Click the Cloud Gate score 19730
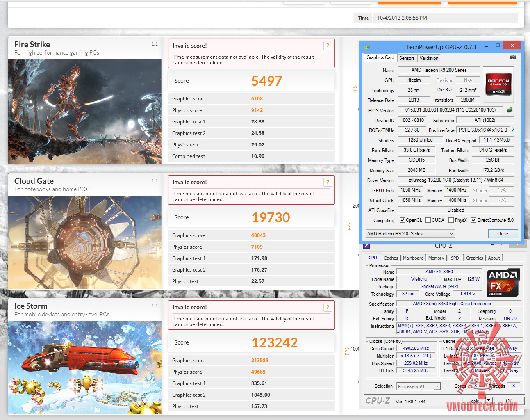Screen dimensions: 530x420 click(271, 217)
